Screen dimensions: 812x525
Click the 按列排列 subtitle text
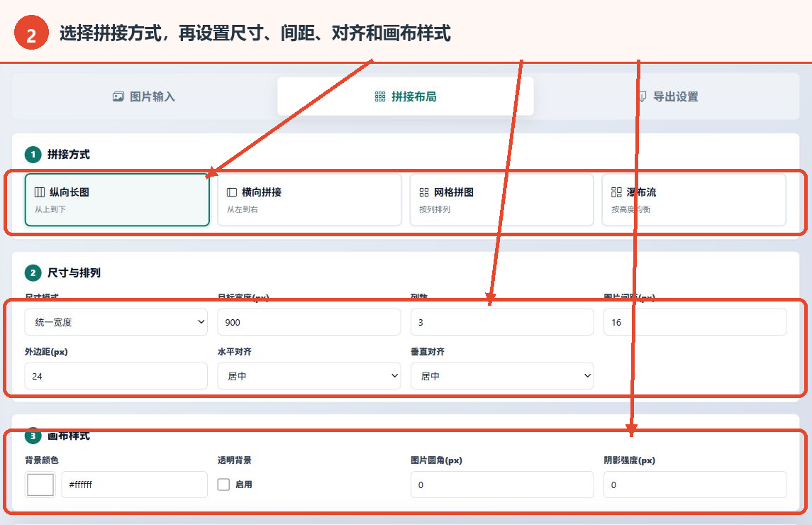(435, 209)
